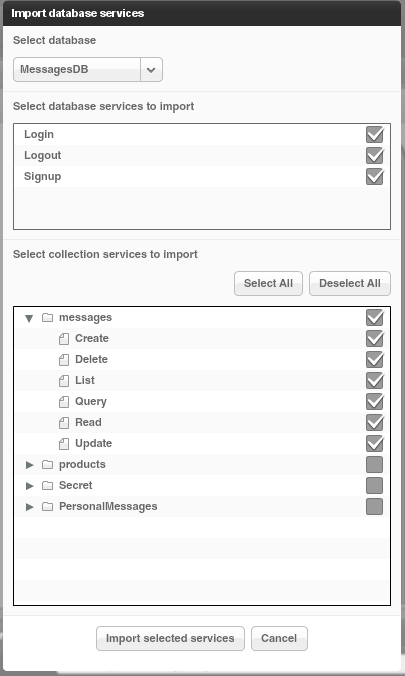The width and height of the screenshot is (405, 676).
Task: Click the Update service file icon
Action: [x=64, y=444]
